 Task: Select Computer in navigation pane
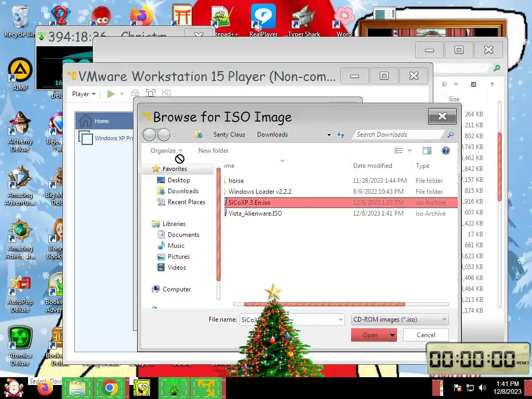pos(171,289)
